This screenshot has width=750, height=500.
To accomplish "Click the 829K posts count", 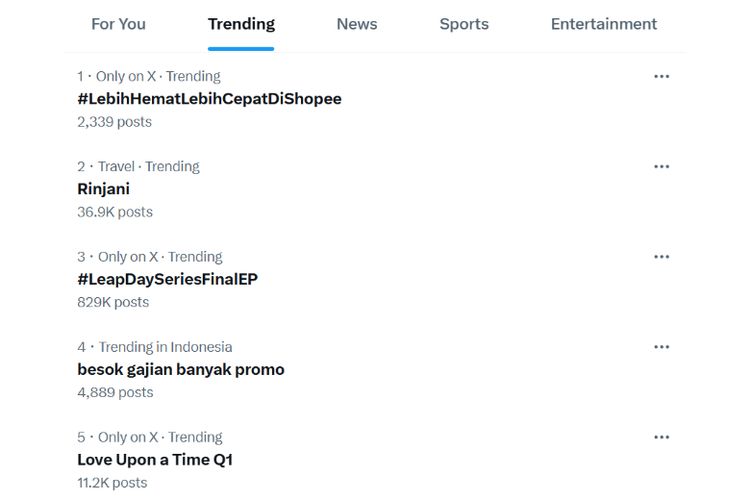I will coord(113,302).
